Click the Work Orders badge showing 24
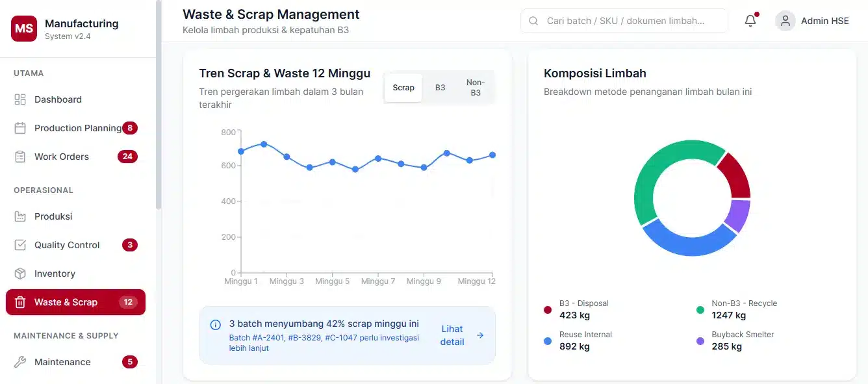Screen dimensions: 868x384 [x=127, y=157]
